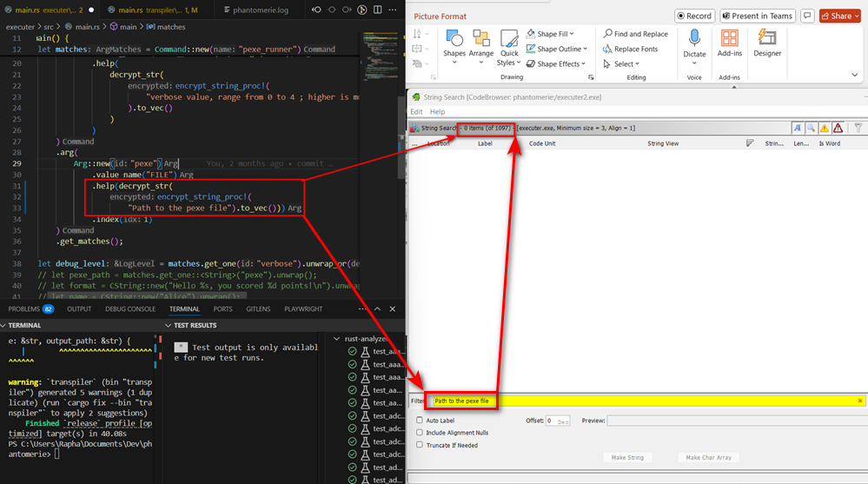Open the Shapes gallery in Drawing group

(454, 43)
